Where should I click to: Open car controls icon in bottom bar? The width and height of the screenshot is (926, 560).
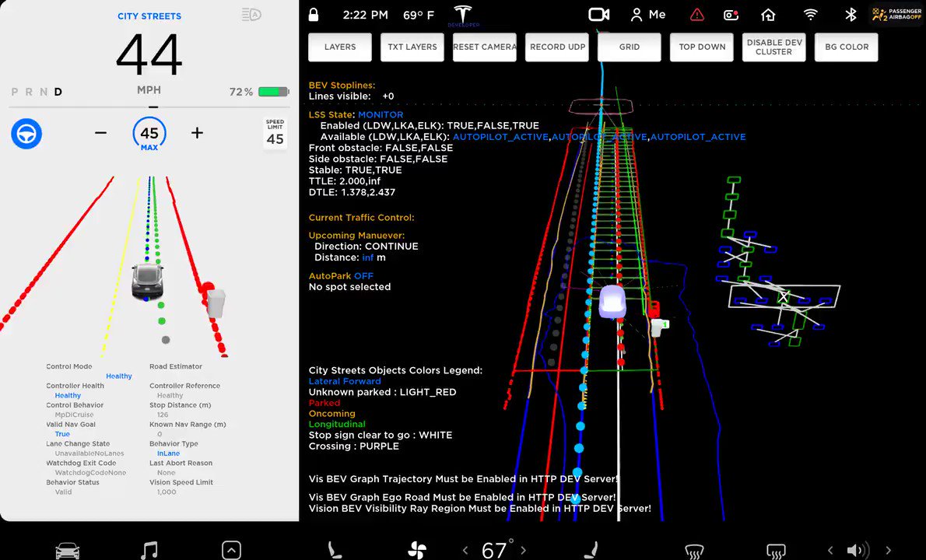[68, 551]
